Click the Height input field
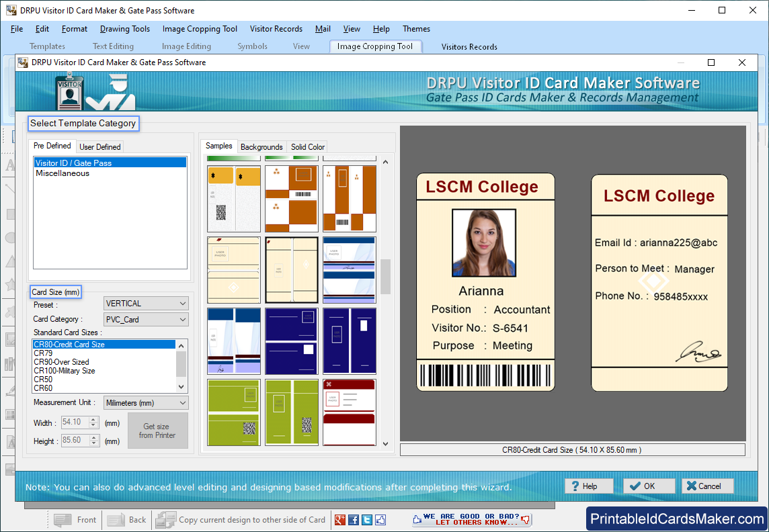Image resolution: width=769 pixels, height=532 pixels. pos(75,441)
